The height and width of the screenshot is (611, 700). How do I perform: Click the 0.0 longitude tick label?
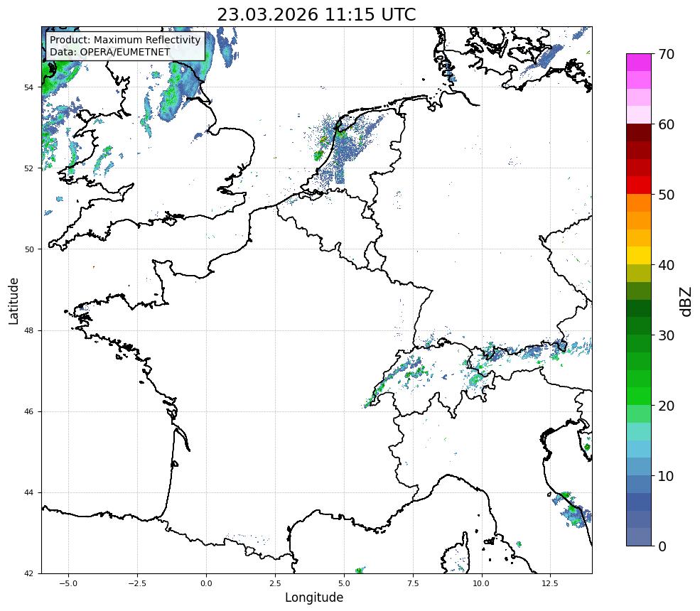tap(206, 583)
